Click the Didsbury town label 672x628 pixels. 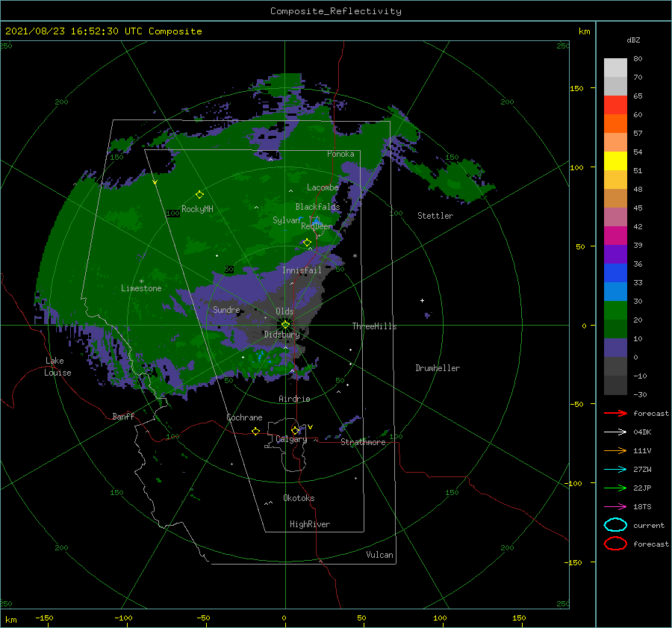pos(281,335)
